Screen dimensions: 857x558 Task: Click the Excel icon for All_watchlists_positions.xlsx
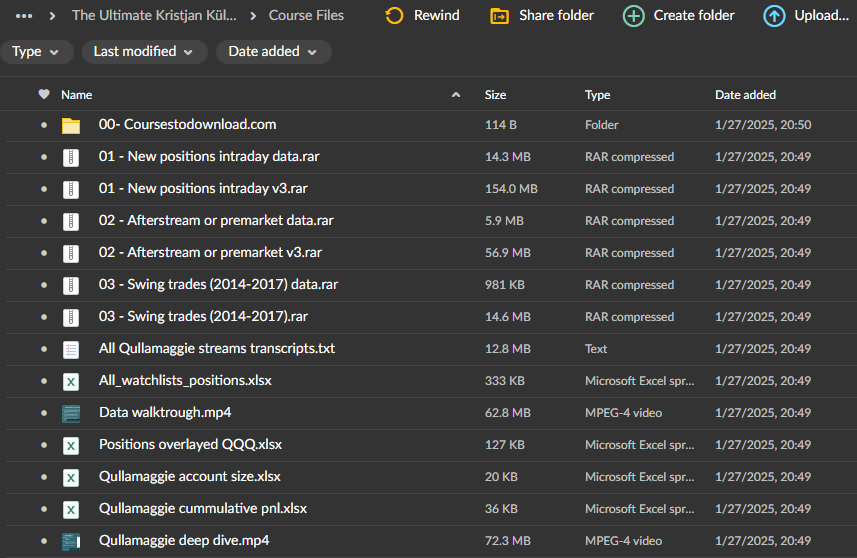click(x=71, y=381)
